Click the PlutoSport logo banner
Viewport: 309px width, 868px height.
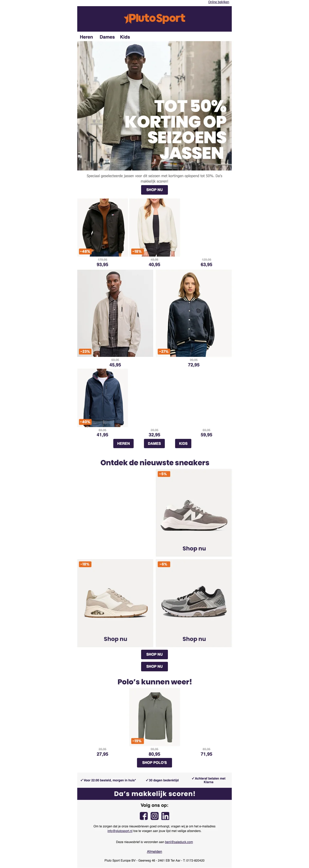(x=154, y=19)
